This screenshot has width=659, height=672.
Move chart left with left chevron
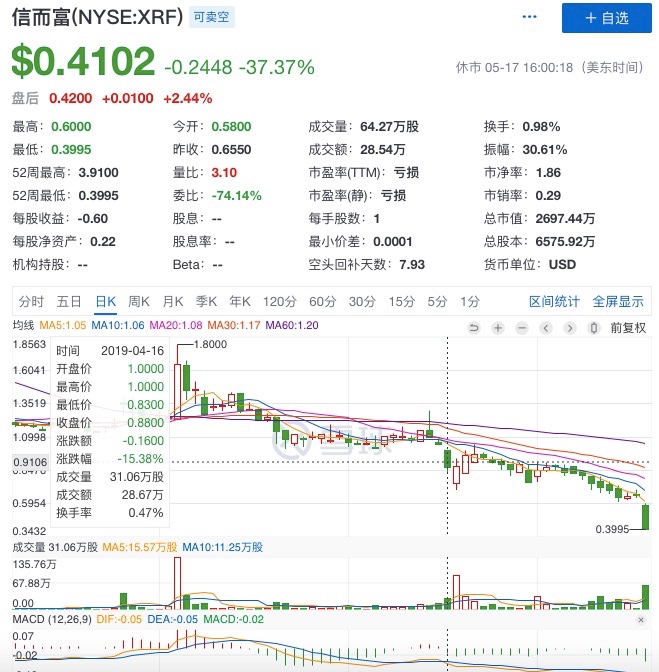tap(546, 328)
